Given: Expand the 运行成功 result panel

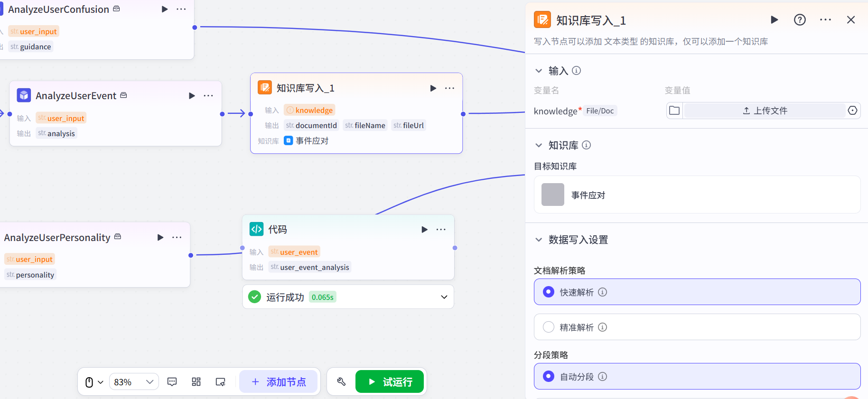Looking at the screenshot, I should click(x=444, y=297).
